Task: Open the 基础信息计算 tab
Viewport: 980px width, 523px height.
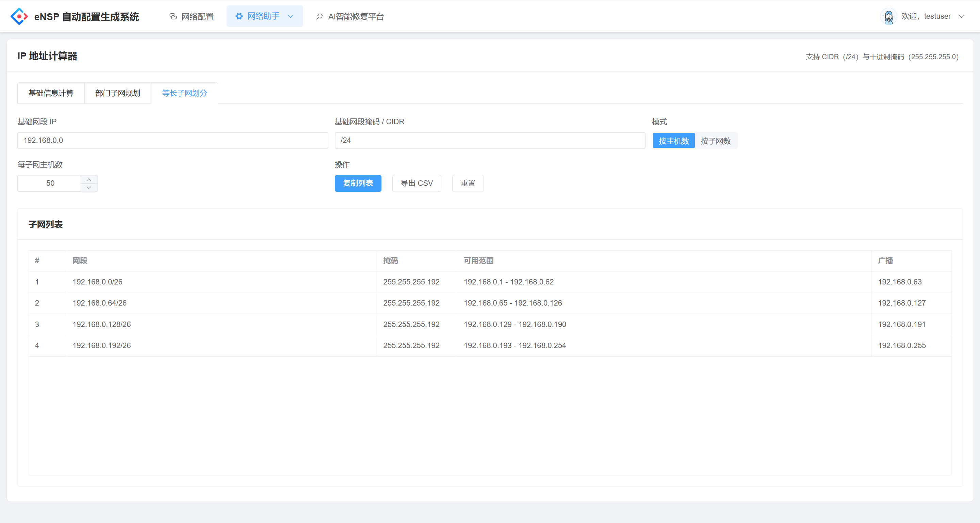Action: coord(51,93)
